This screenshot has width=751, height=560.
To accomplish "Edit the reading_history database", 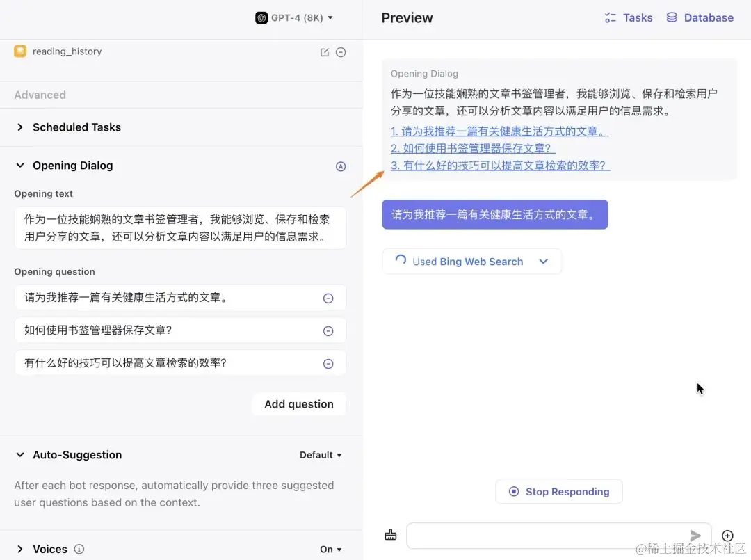I will (x=325, y=52).
